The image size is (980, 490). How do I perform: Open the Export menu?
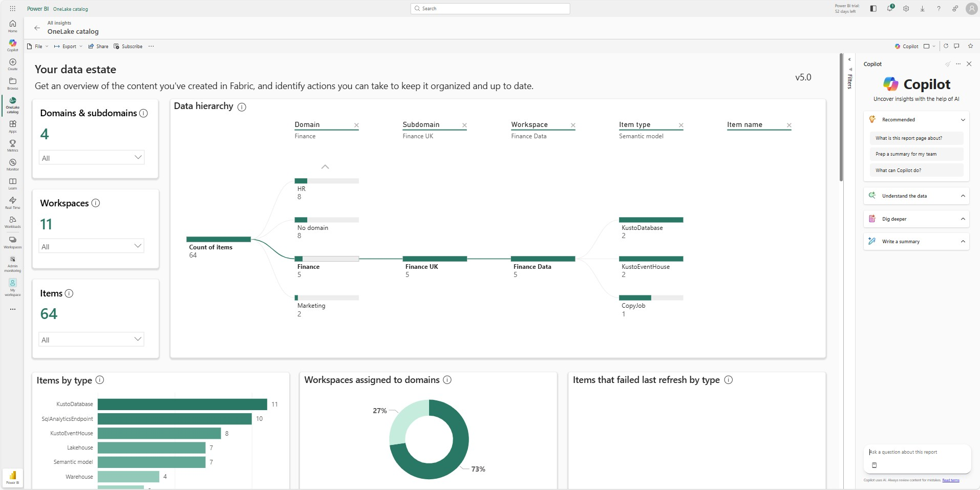pos(69,47)
